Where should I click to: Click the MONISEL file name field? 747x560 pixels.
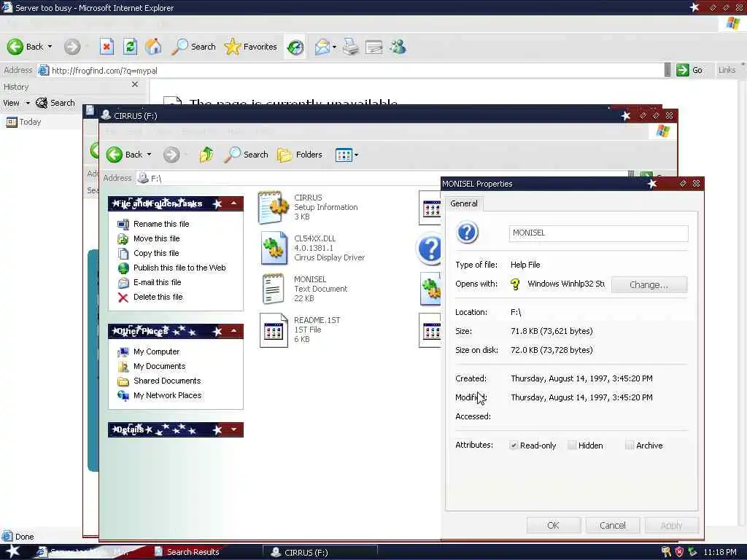[x=598, y=233]
